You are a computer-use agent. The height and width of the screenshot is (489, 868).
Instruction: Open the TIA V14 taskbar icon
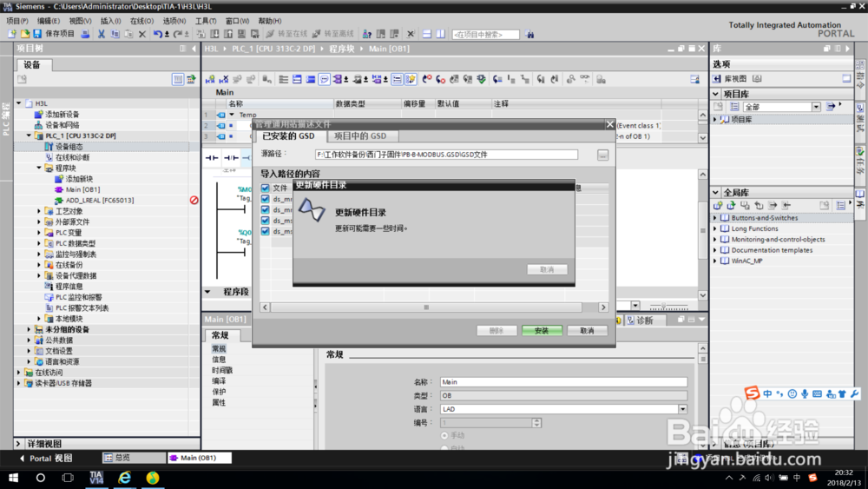(x=96, y=478)
